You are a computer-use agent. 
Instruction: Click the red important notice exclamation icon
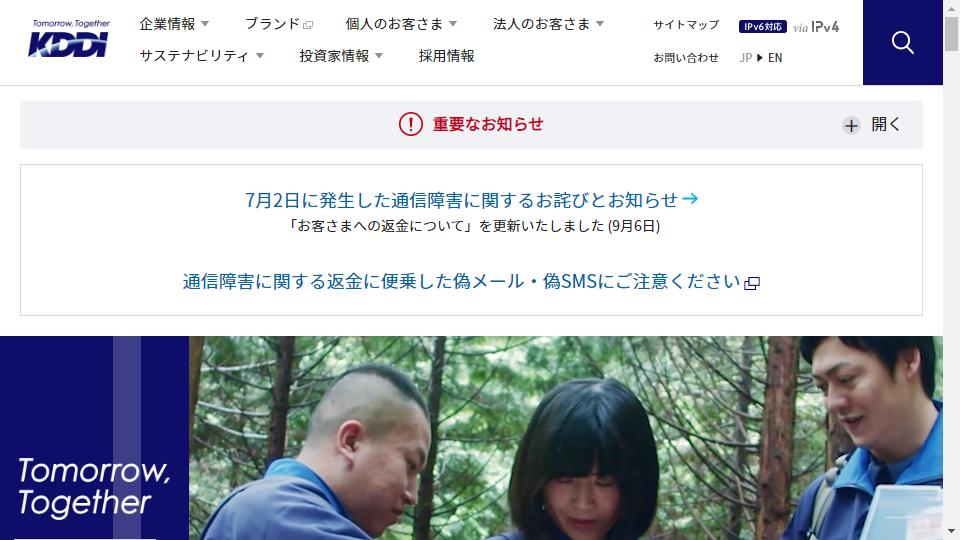click(410, 124)
